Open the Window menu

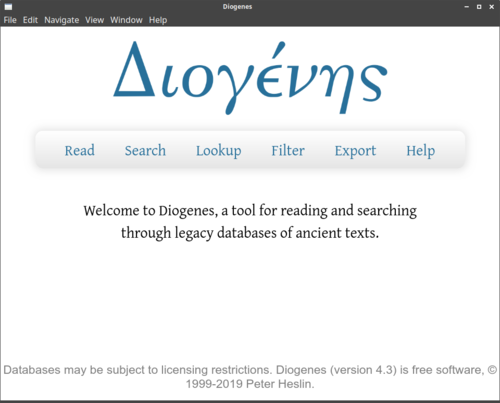point(126,20)
